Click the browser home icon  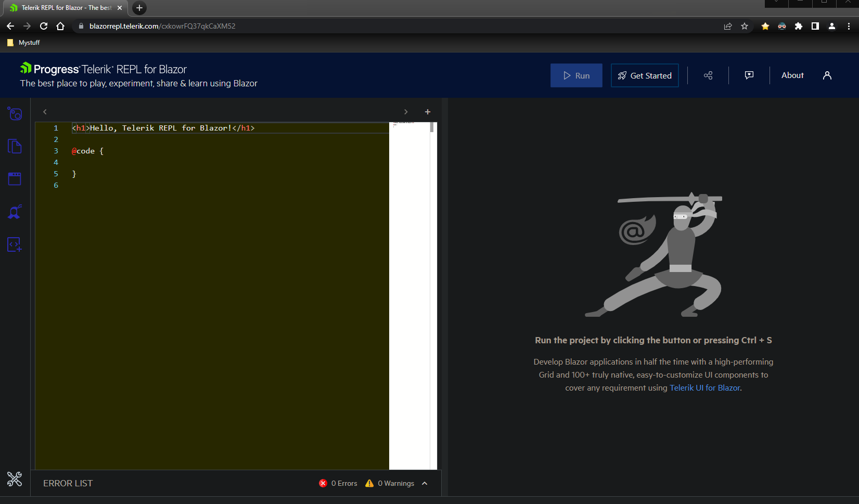pos(60,26)
